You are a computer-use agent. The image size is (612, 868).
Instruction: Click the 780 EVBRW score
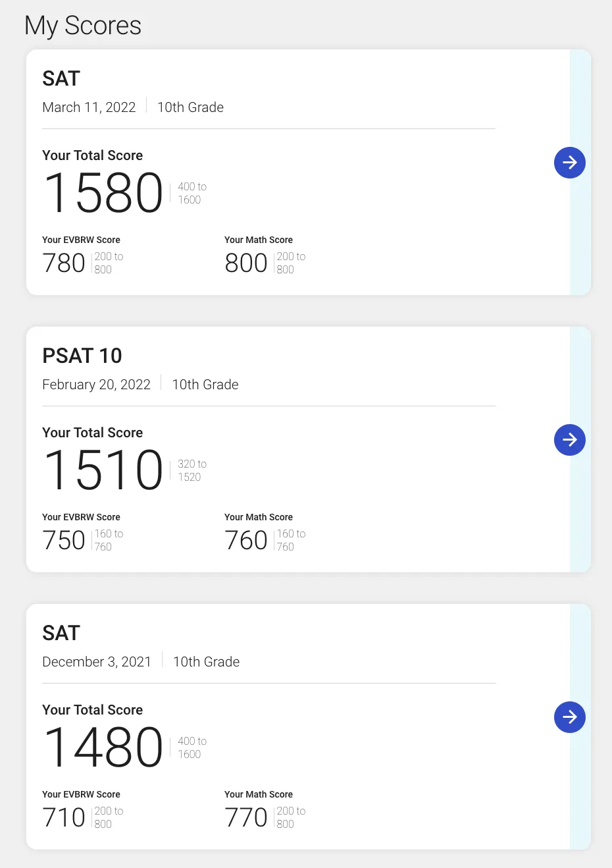click(x=64, y=263)
